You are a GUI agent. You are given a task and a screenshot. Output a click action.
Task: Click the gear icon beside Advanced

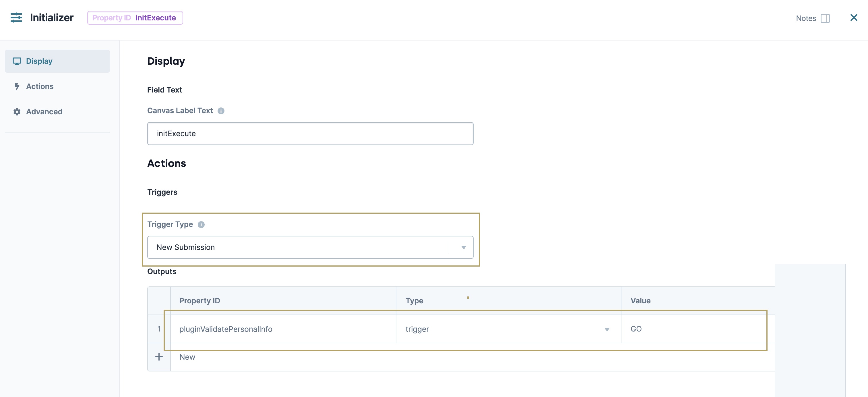[x=17, y=112]
